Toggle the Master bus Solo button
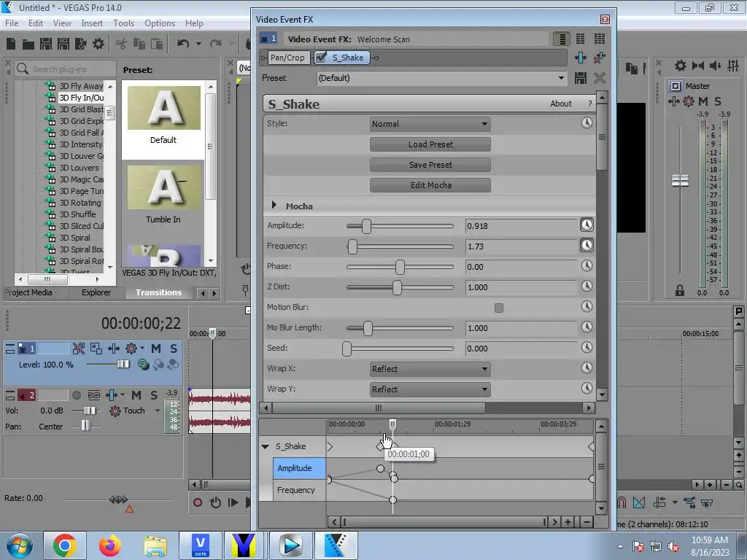Screen dimensions: 747x560 pos(718,101)
